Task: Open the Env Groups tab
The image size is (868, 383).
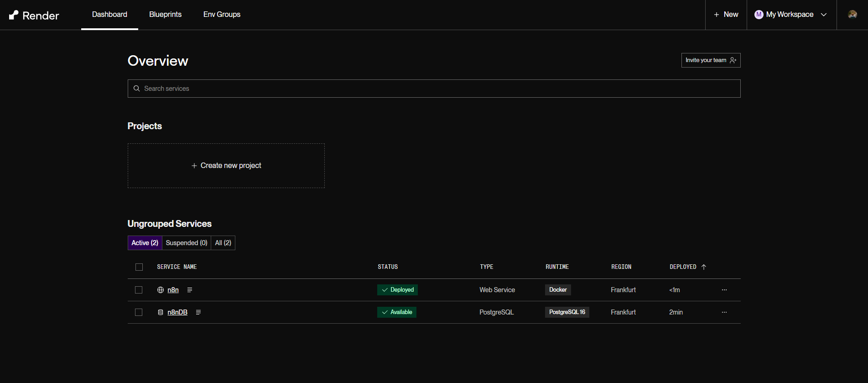Action: pyautogui.click(x=222, y=15)
